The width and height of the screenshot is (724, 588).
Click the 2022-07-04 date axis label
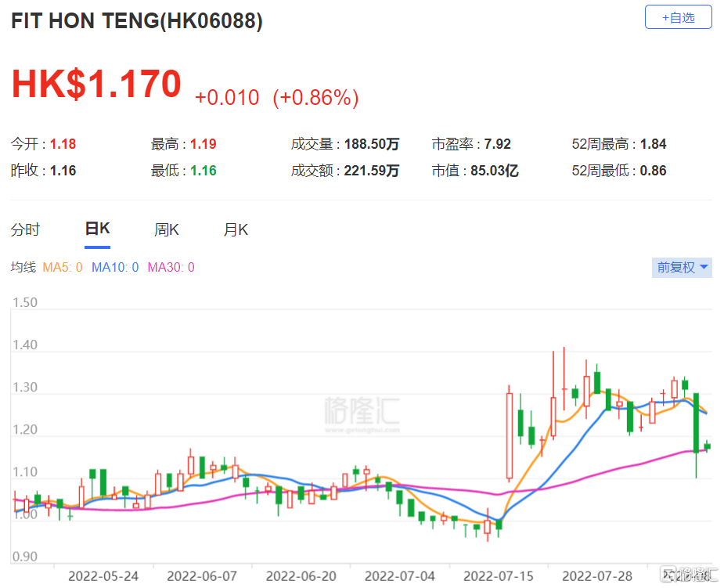[400, 576]
